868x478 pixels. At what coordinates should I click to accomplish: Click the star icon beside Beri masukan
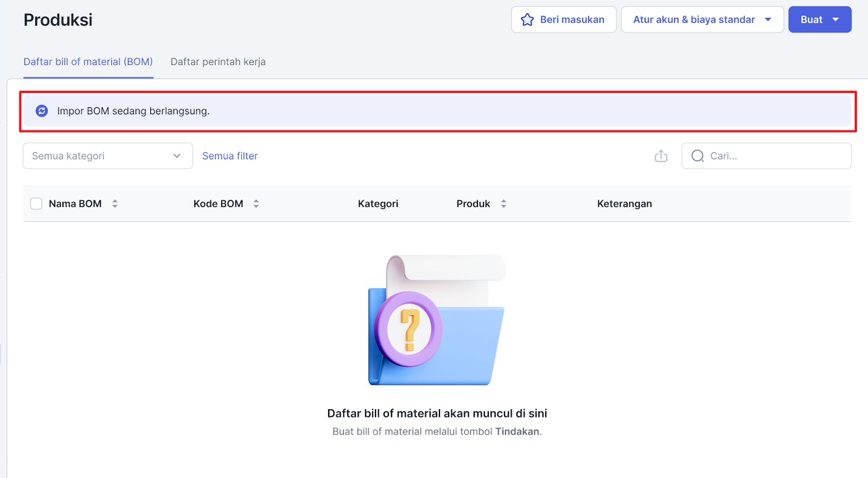(527, 20)
